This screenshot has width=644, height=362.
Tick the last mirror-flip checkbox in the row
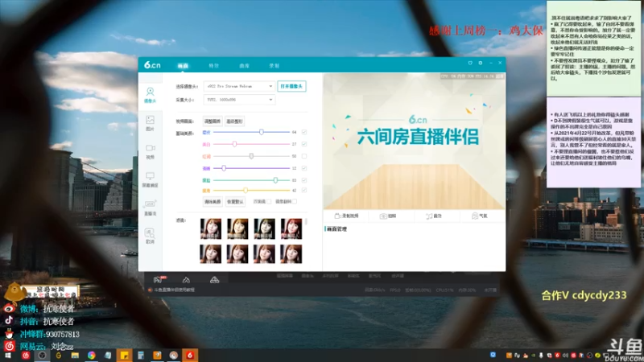[295, 202]
